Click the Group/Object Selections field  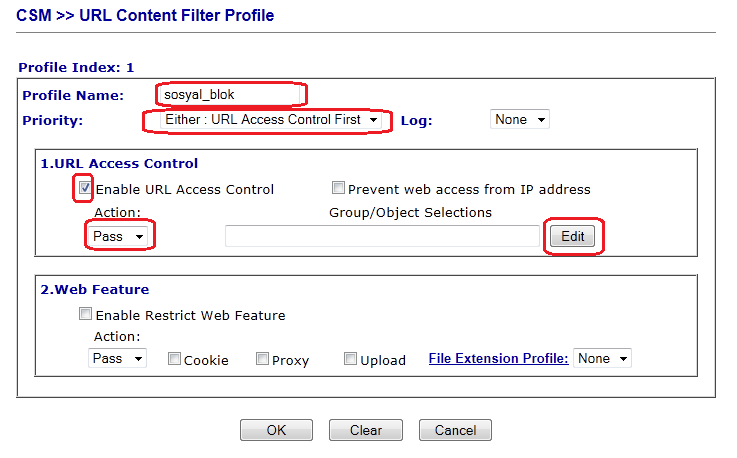[382, 236]
